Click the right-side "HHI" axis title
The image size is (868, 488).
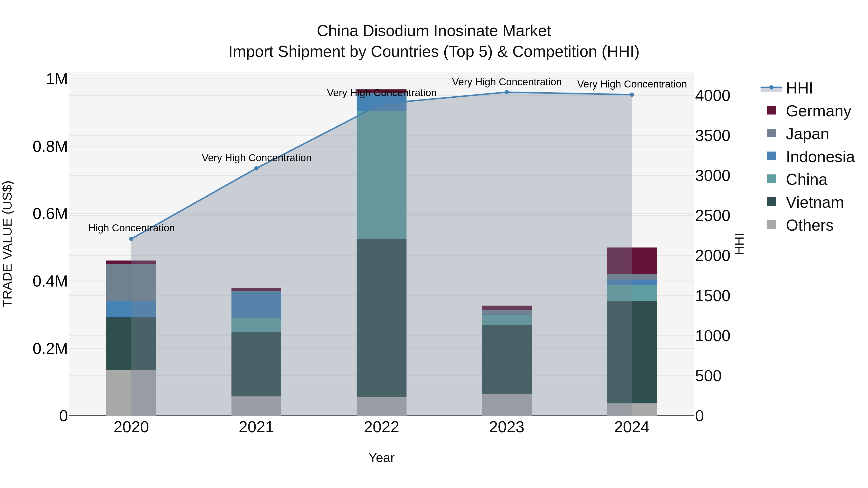pyautogui.click(x=739, y=244)
